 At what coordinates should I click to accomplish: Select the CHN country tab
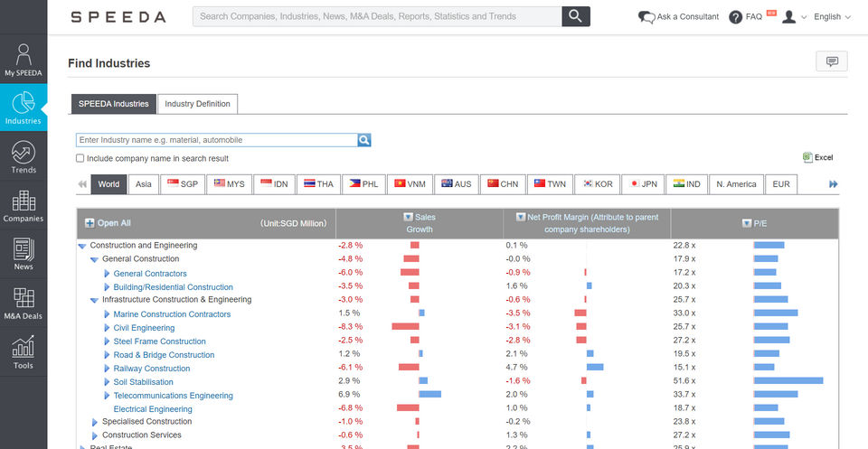click(504, 184)
